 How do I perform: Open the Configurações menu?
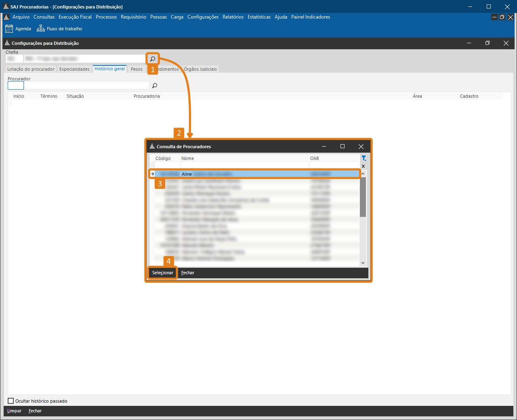click(x=203, y=17)
